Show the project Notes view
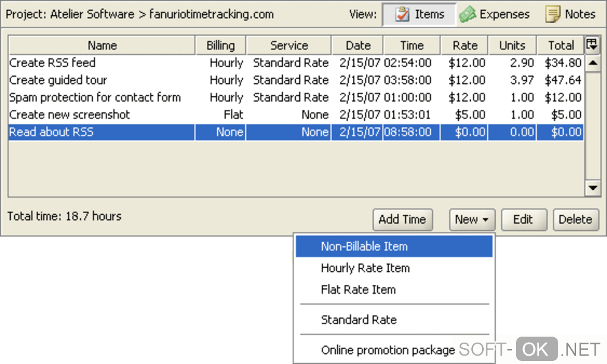Image resolution: width=607 pixels, height=364 pixels. click(x=571, y=14)
